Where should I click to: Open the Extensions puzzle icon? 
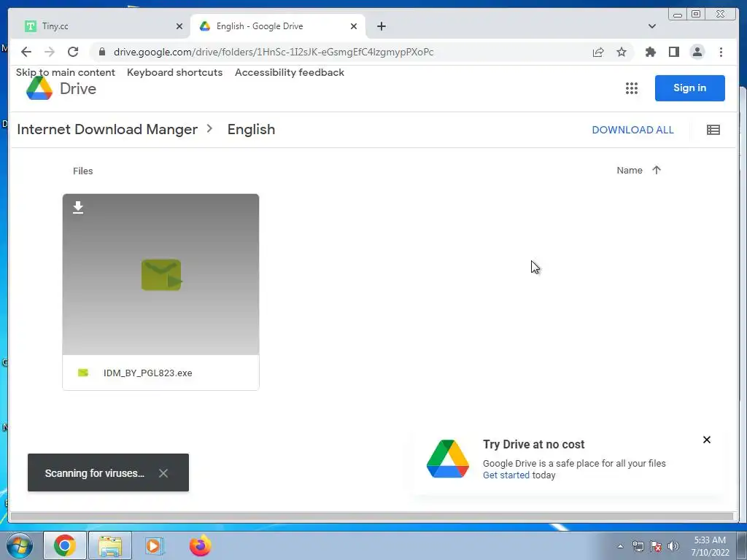[650, 52]
